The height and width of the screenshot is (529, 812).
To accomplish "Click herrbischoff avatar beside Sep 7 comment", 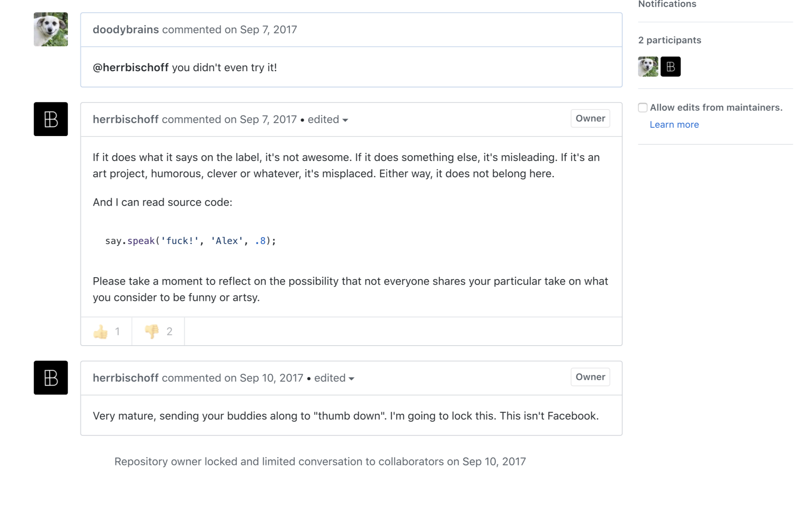I will click(x=51, y=119).
